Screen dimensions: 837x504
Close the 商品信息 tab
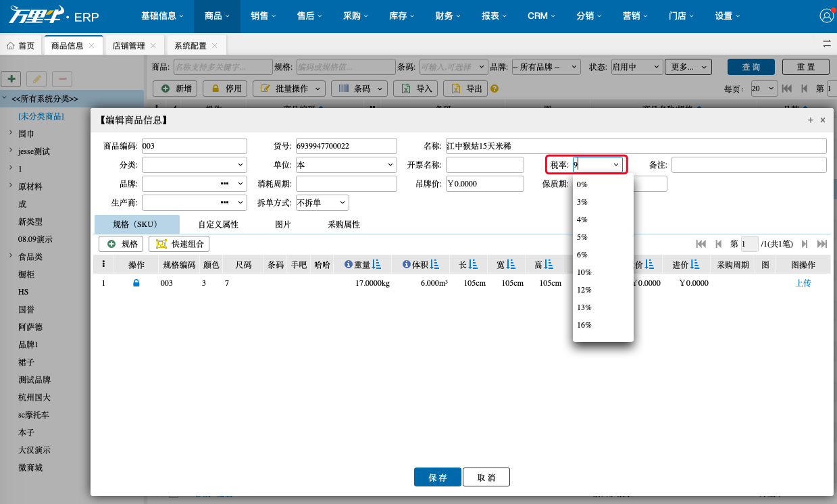pos(92,46)
